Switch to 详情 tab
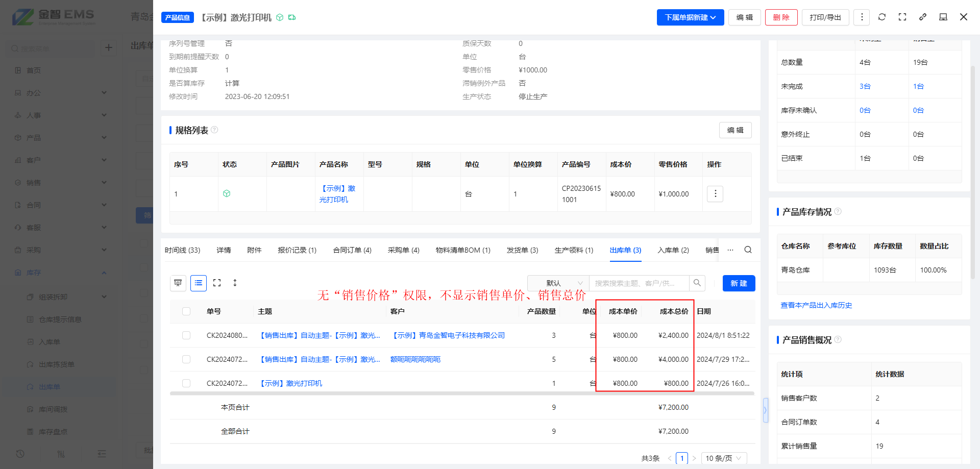This screenshot has height=469, width=980. 224,250
